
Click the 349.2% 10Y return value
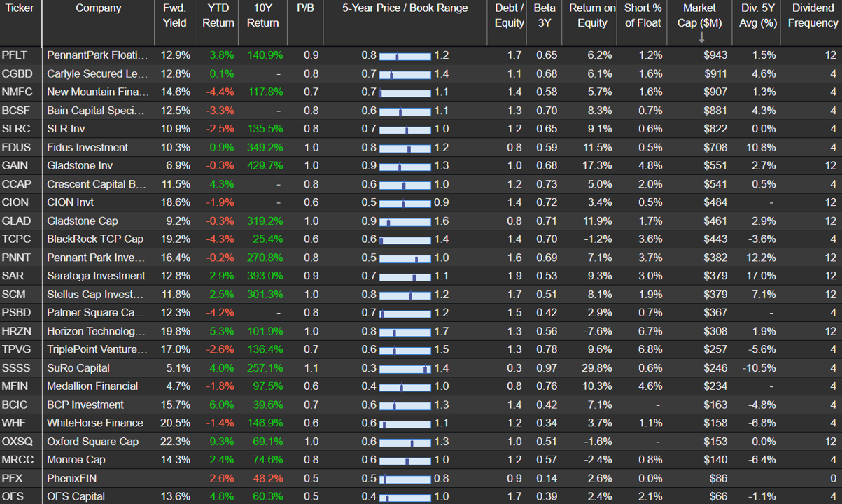[x=265, y=147]
